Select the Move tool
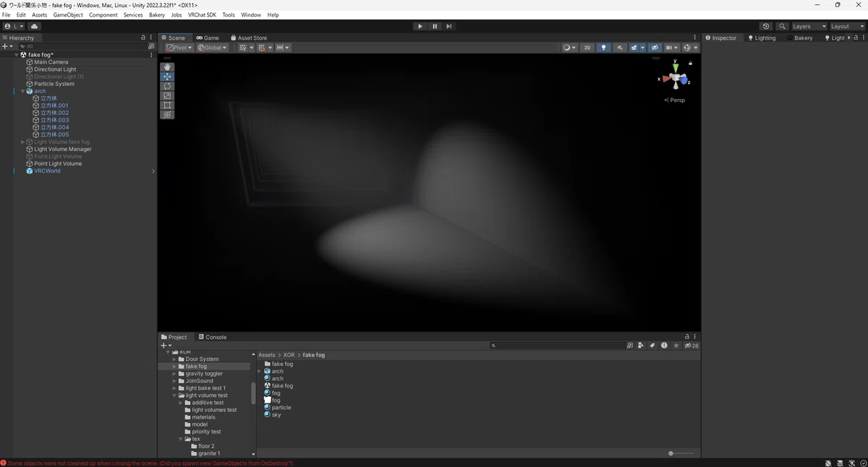The image size is (868, 467). tap(167, 77)
